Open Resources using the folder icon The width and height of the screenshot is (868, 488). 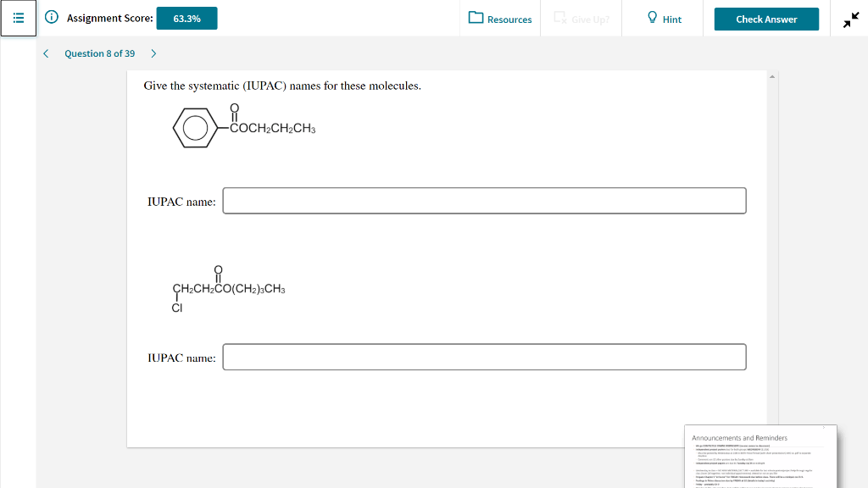point(476,19)
